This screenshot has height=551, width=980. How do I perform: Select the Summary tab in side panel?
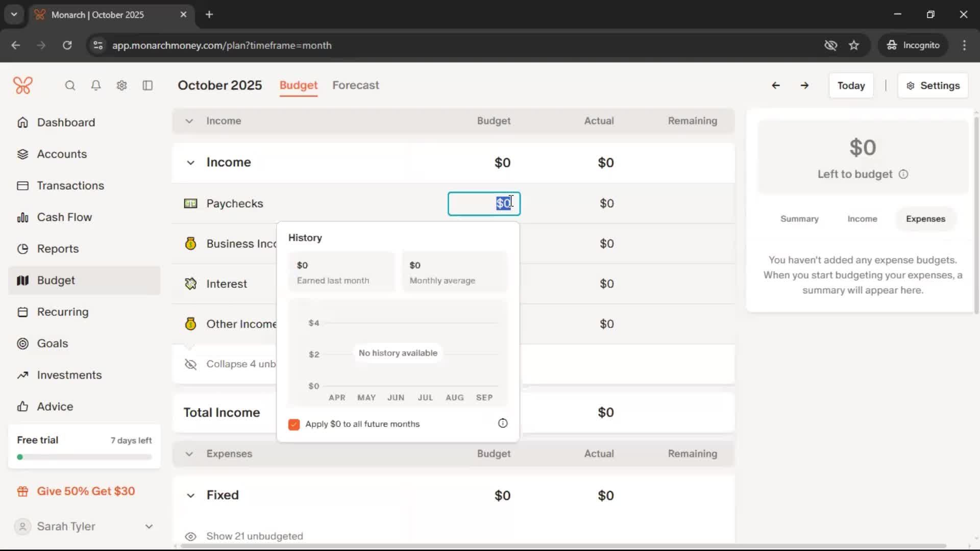pyautogui.click(x=799, y=219)
